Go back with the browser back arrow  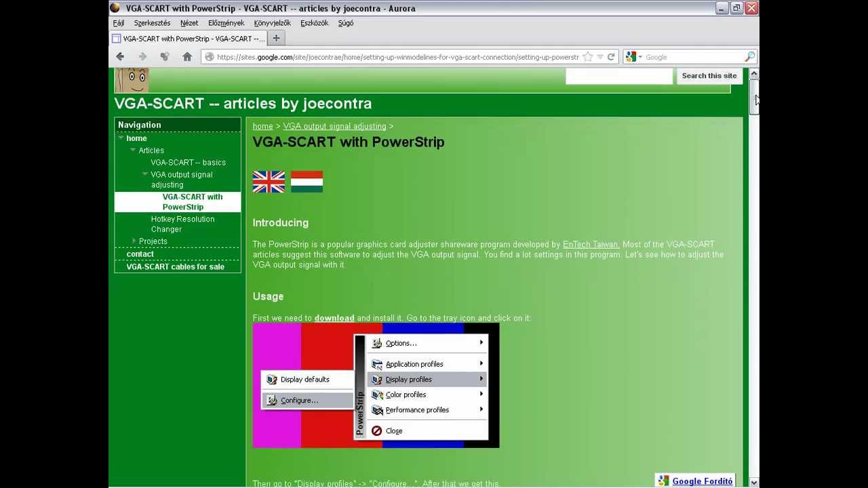120,57
